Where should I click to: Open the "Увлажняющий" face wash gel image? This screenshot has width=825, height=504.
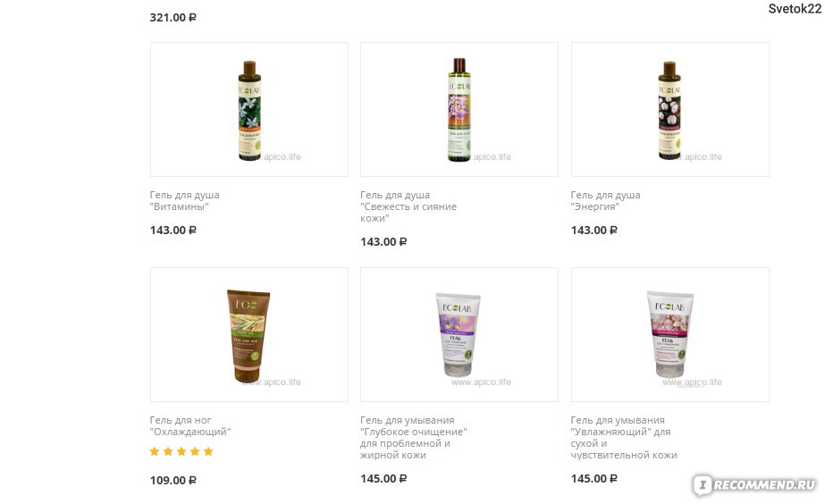669,334
